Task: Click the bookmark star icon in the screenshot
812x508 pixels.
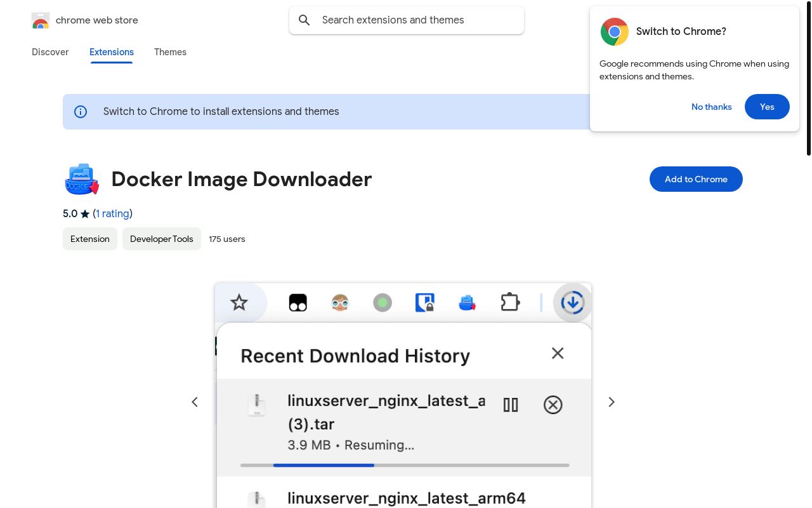Action: (x=239, y=302)
